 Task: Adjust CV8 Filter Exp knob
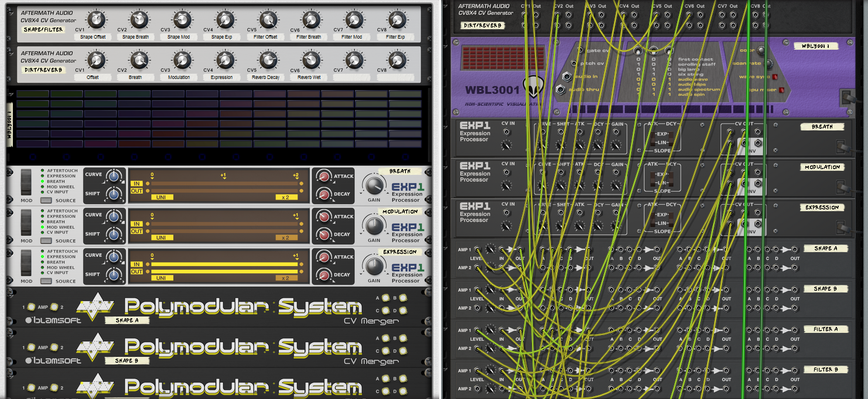pos(397,20)
